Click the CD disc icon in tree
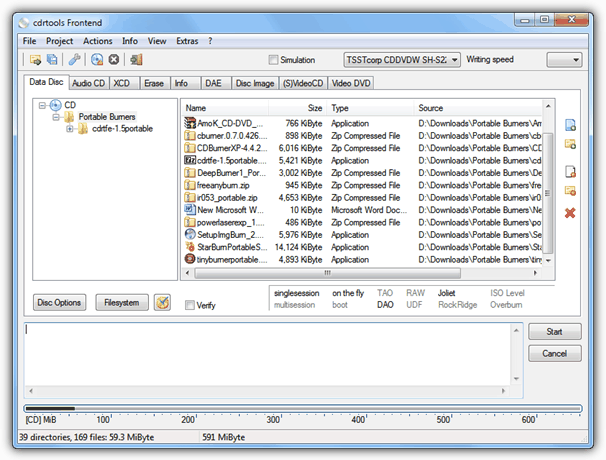 coord(56,105)
